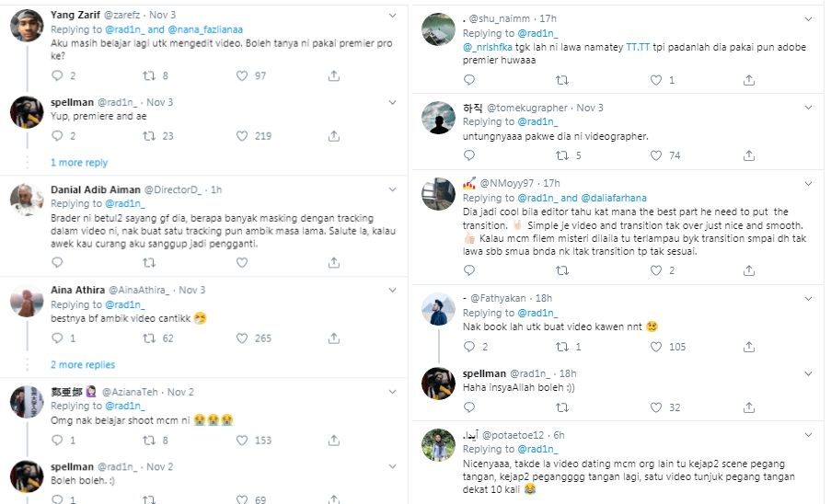View Yang Zarif's profile picture
This screenshot has width=831, height=504.
26,26
